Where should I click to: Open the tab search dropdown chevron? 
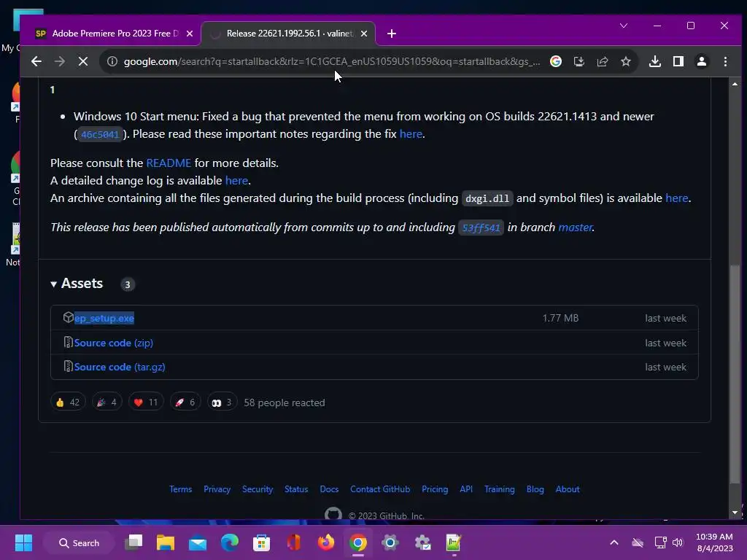624,26
